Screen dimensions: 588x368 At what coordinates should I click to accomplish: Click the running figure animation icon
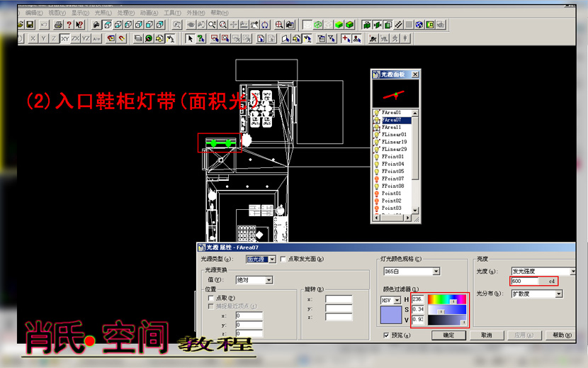[x=395, y=38]
